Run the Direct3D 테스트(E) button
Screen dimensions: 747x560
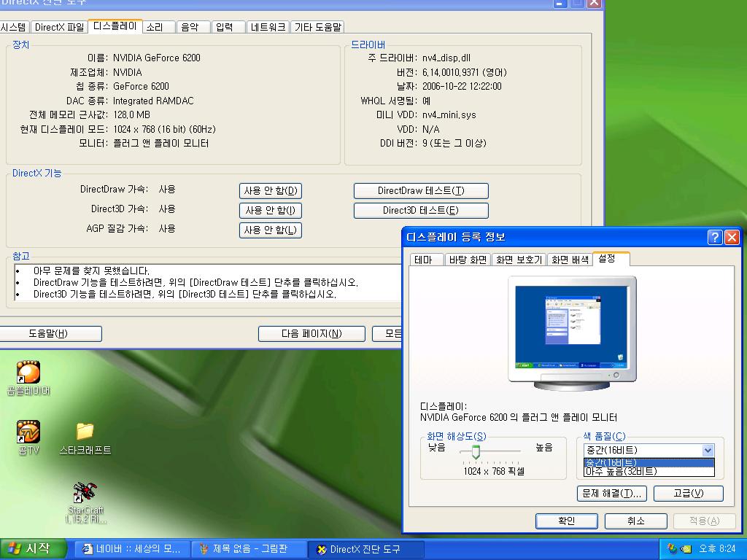[x=421, y=211]
